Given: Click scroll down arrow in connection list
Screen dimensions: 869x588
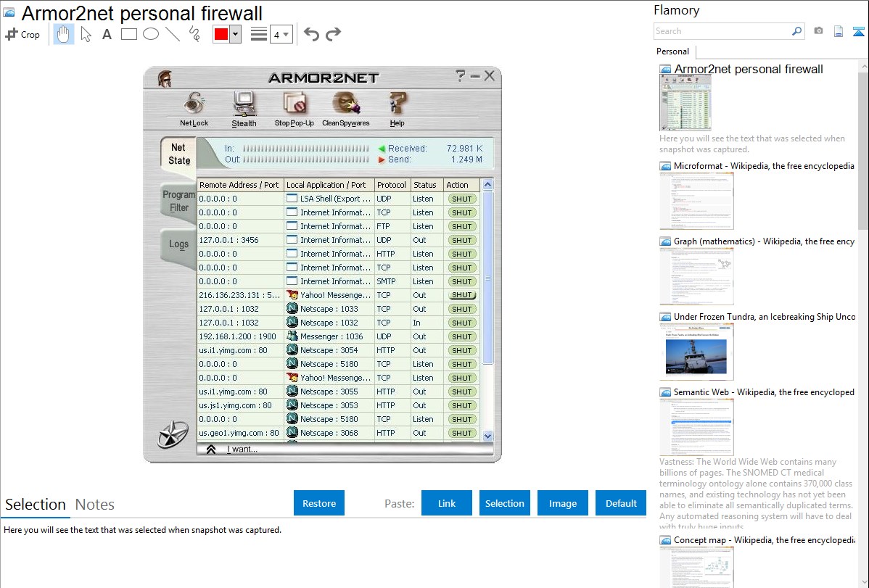Looking at the screenshot, I should coord(487,436).
